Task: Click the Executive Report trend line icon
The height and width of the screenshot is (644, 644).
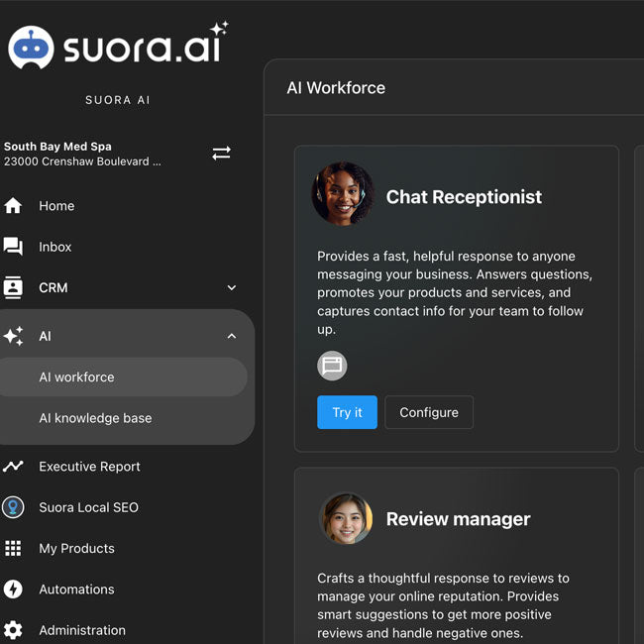Action: [13, 467]
